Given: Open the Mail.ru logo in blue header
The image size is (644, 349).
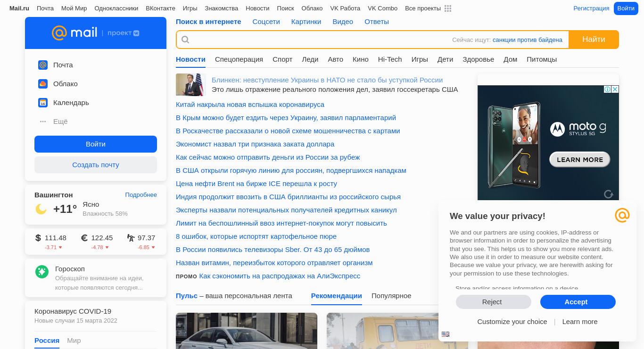Looking at the screenshot, I should coord(74,32).
